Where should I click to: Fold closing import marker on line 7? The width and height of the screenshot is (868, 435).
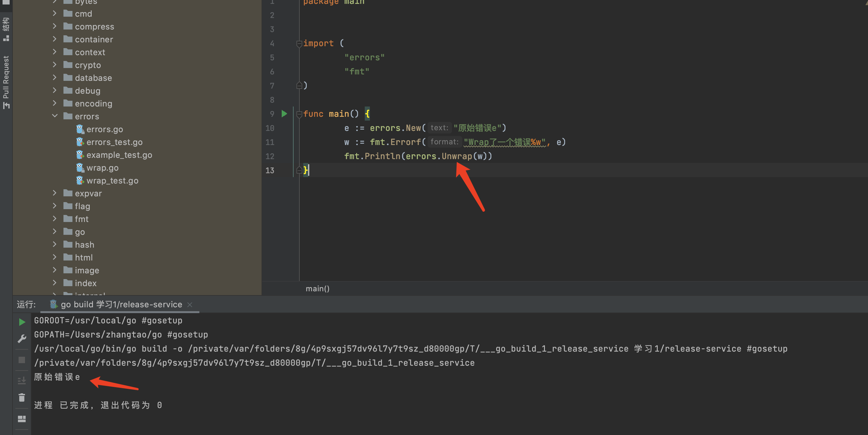(x=299, y=86)
